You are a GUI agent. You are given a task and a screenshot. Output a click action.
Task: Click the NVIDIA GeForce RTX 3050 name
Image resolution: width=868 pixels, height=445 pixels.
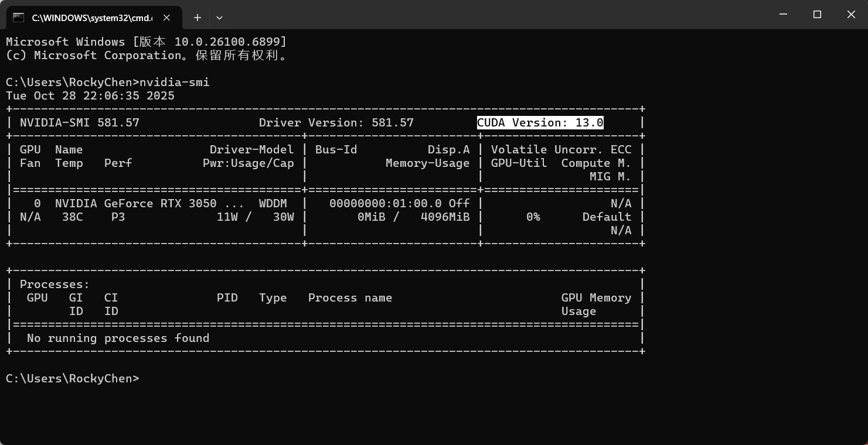tap(136, 204)
